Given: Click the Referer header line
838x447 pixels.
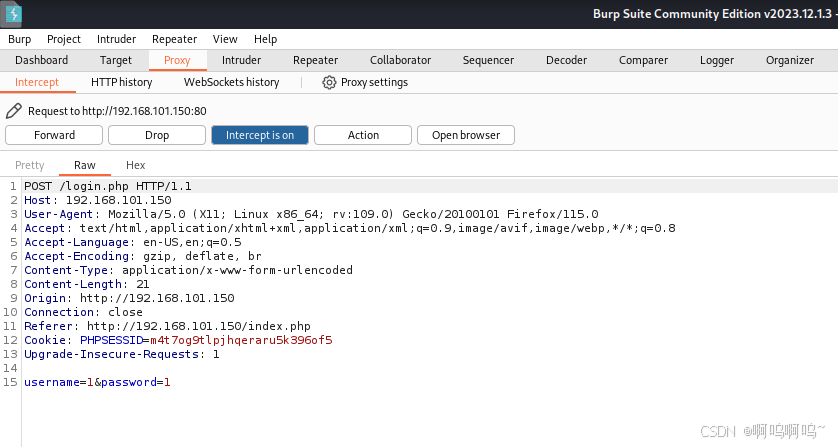Looking at the screenshot, I should (167, 326).
